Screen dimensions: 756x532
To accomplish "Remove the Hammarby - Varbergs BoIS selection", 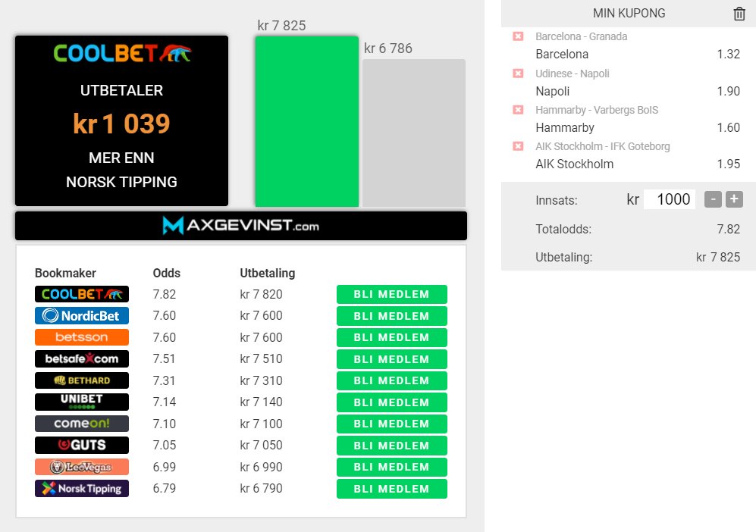I will [518, 110].
